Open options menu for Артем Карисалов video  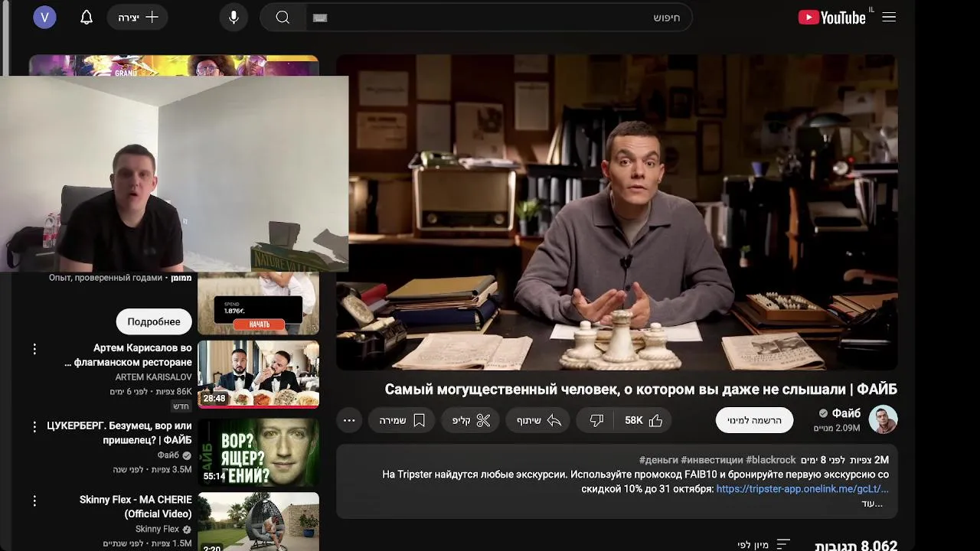pos(34,349)
